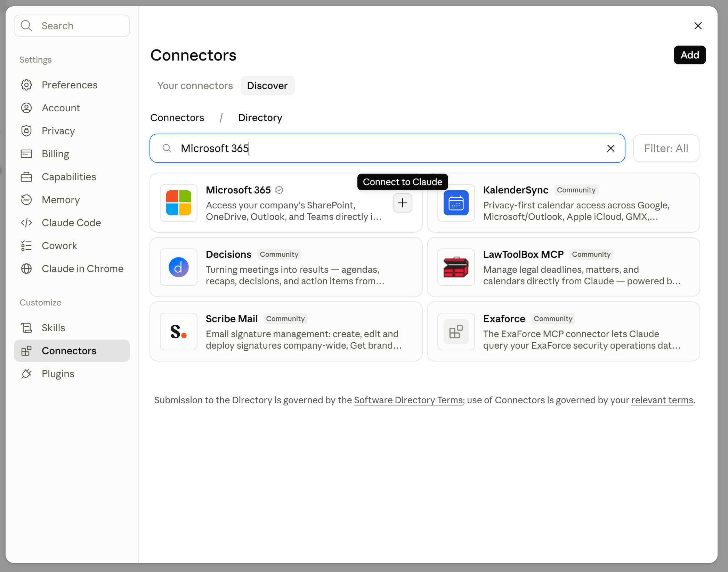Image resolution: width=728 pixels, height=572 pixels.
Task: Open the KalenderSync connector title
Action: point(516,190)
